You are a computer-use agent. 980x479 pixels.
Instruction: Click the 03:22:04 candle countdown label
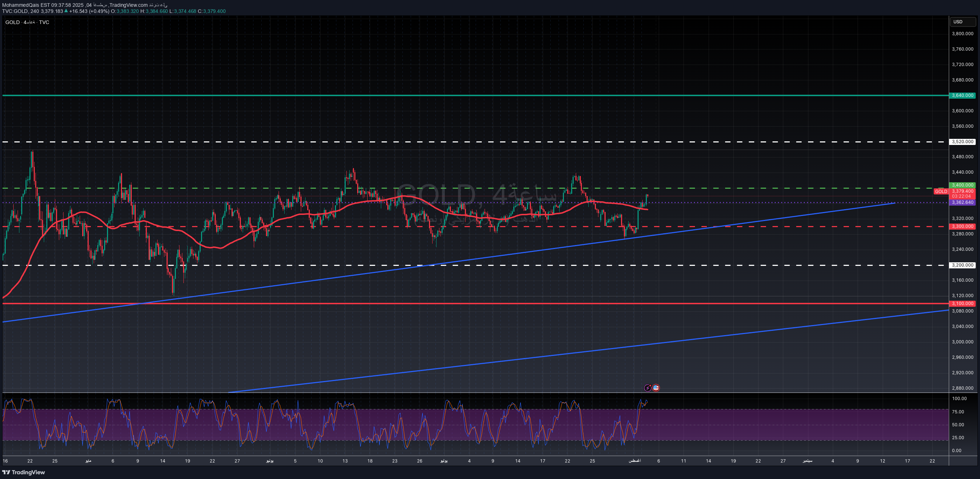961,196
